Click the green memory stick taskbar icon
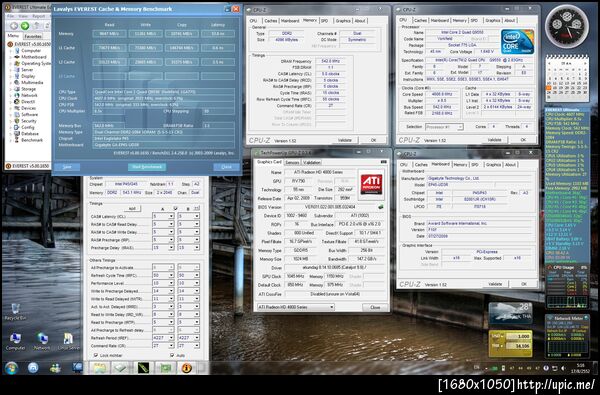The width and height of the screenshot is (600, 395). 143,368
